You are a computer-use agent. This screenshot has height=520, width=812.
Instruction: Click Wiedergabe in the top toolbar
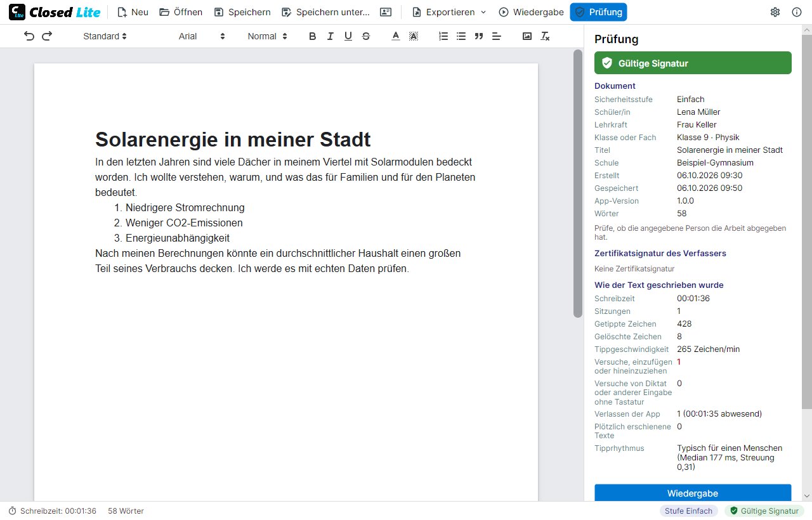[x=531, y=12]
